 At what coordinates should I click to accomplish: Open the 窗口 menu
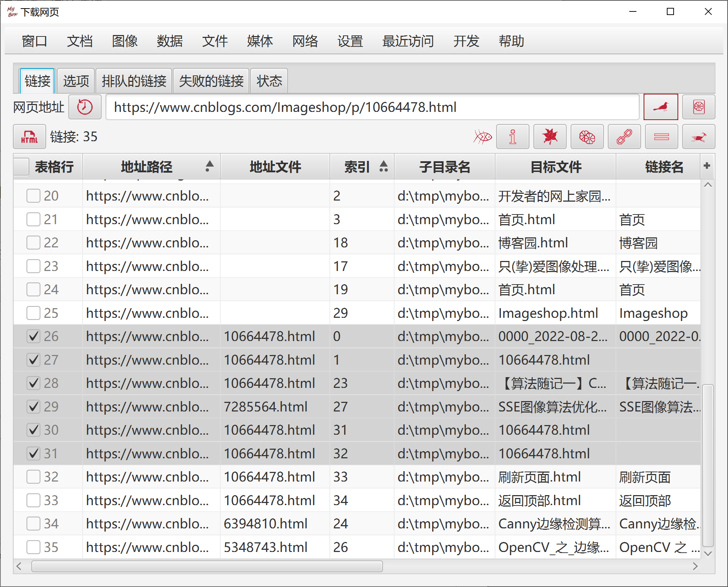tap(34, 41)
